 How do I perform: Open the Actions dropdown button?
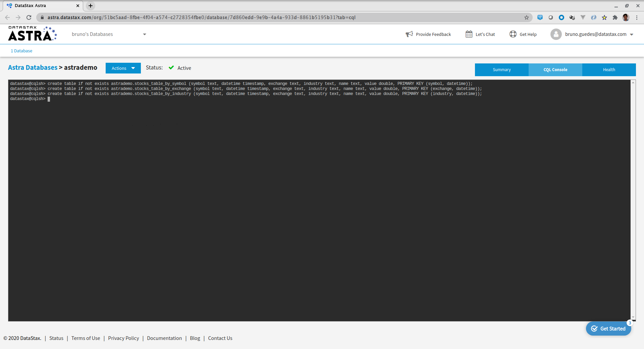tap(123, 68)
